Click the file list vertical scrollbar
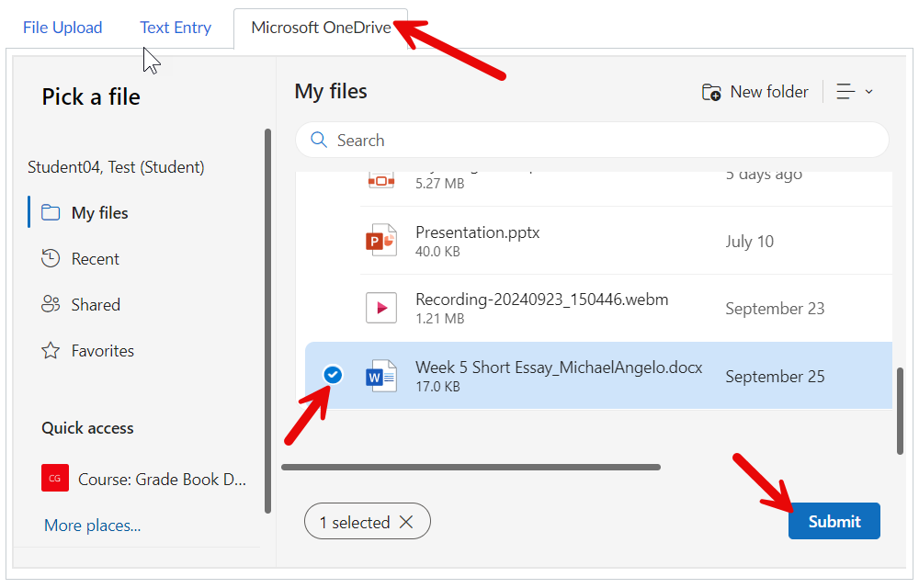919x588 pixels. coord(901,411)
